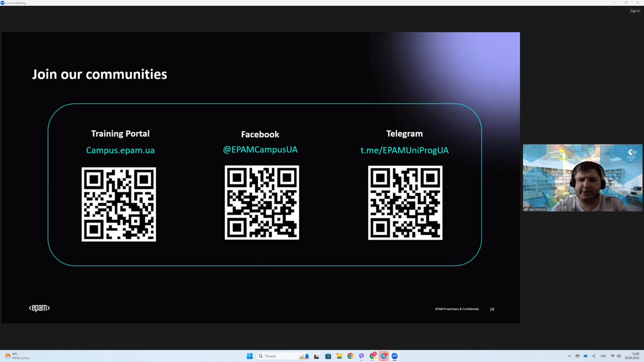Open Wi-Fi network settings in tray
644x362 pixels.
(x=613, y=356)
